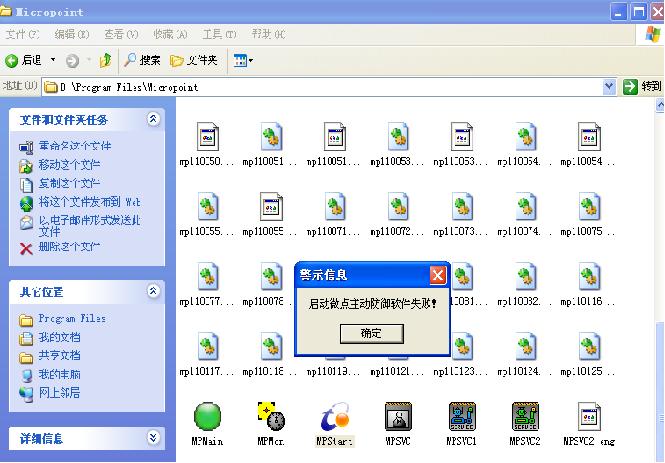Select the mp110077 file icon
The image size is (665, 463).
(207, 276)
